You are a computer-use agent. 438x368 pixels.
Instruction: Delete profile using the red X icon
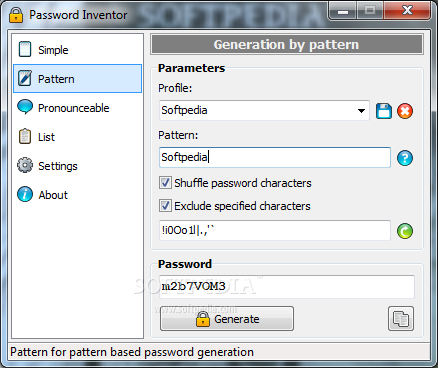405,111
